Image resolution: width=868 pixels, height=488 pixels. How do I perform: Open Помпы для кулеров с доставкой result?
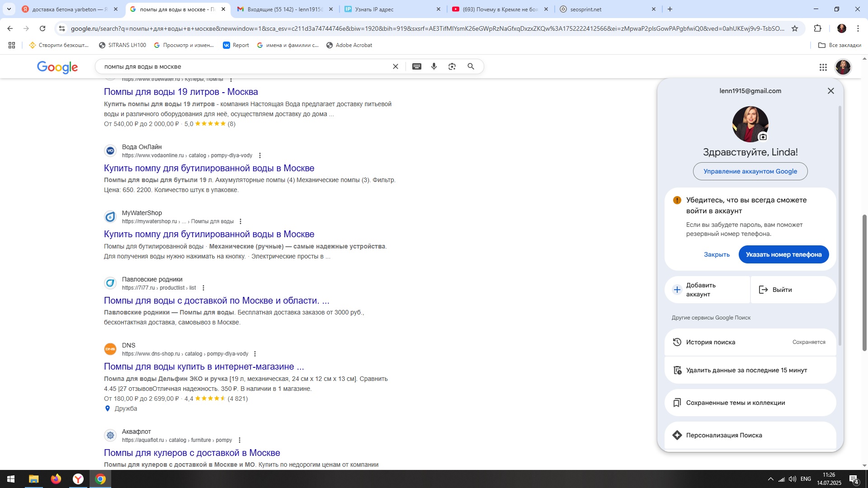click(x=192, y=453)
